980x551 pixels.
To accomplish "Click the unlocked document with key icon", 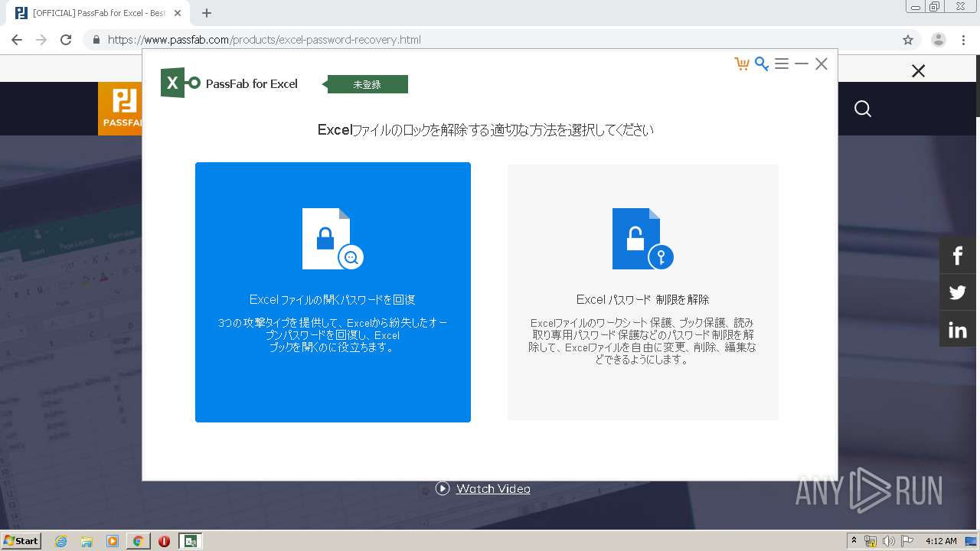I will coord(642,239).
